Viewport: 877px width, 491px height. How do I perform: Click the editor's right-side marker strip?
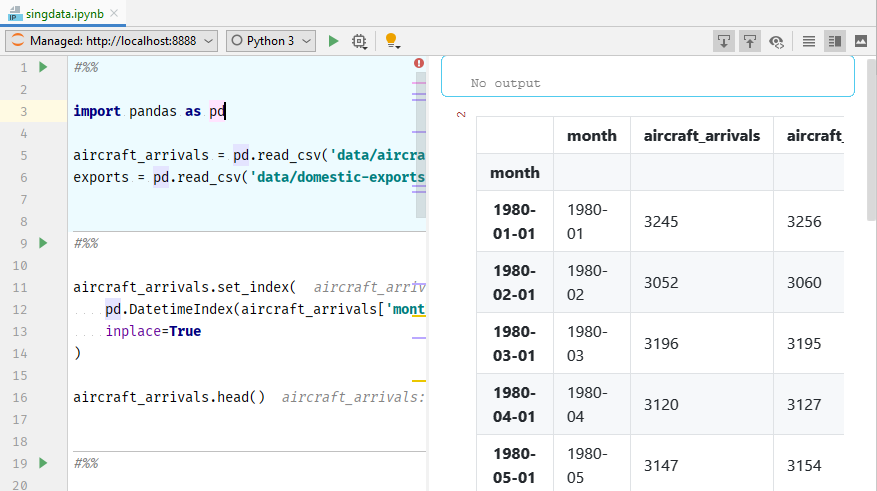(421, 144)
